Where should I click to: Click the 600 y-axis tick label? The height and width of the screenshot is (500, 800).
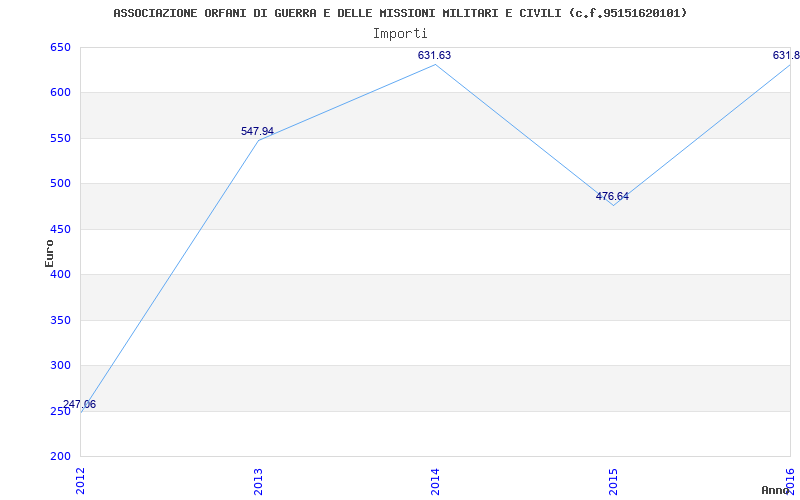[60, 93]
